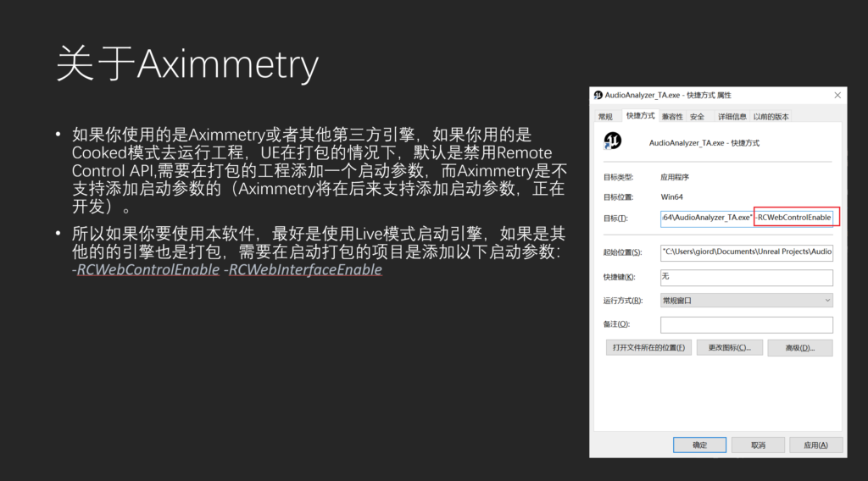868x481 pixels.
Task: Click the AudioAnalyzer_TA.exe - 快捷方式 name text
Action: click(x=704, y=143)
